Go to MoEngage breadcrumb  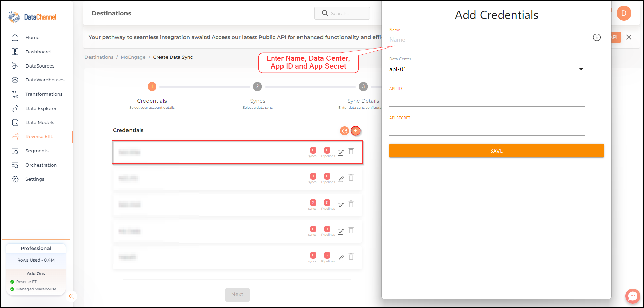133,57
